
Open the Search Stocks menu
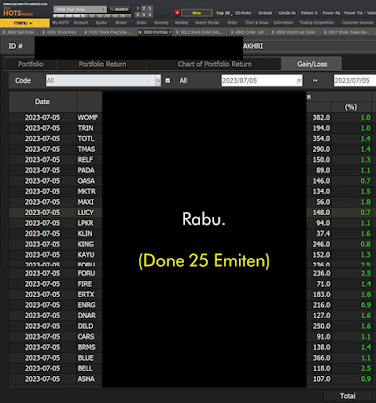207,23
